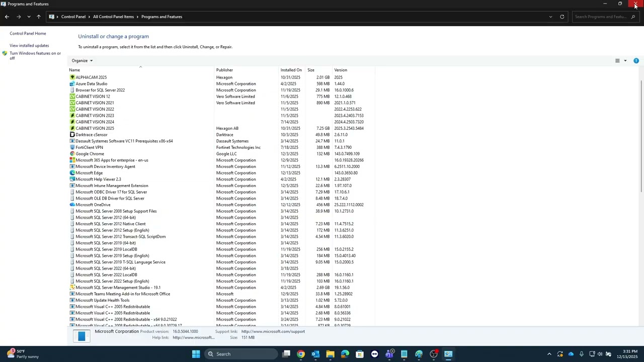The image size is (644, 362).
Task: Click the CABINET VISION 2024 icon
Action: point(72,122)
